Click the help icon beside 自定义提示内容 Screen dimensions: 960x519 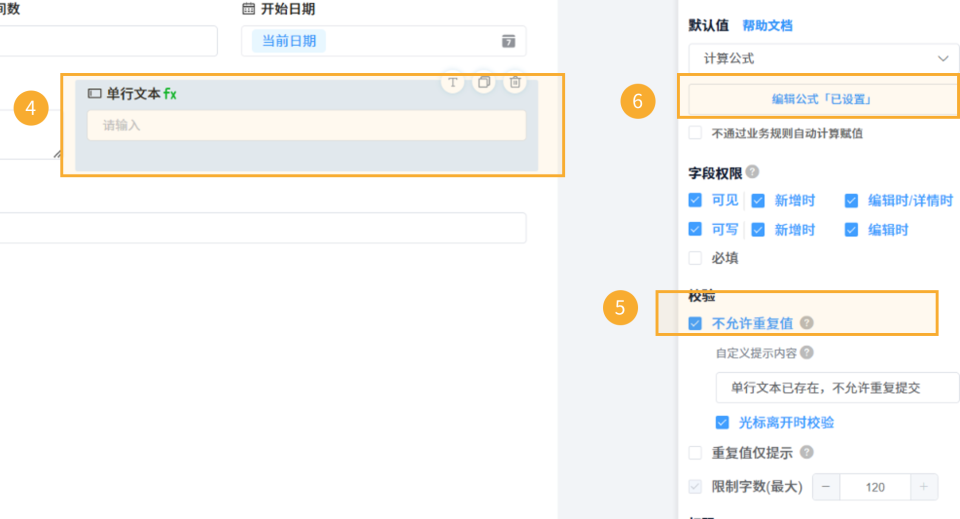pyautogui.click(x=807, y=353)
